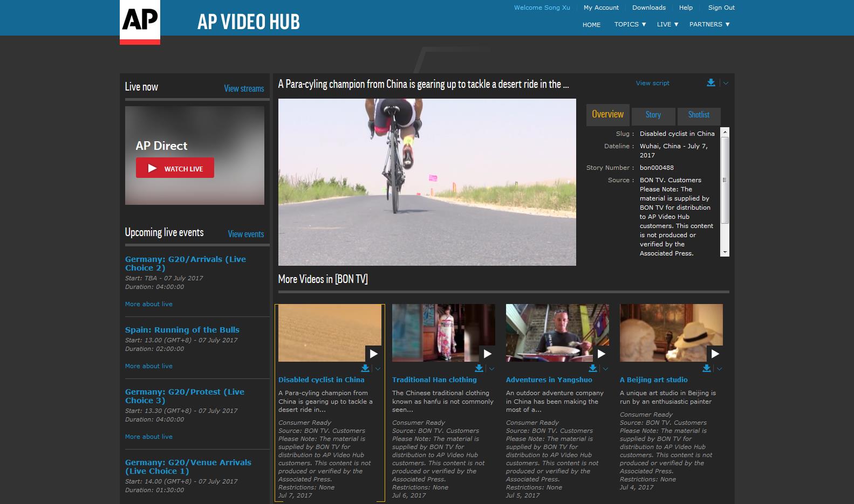This screenshot has width=854, height=504.
Task: Open View script link
Action: click(652, 83)
